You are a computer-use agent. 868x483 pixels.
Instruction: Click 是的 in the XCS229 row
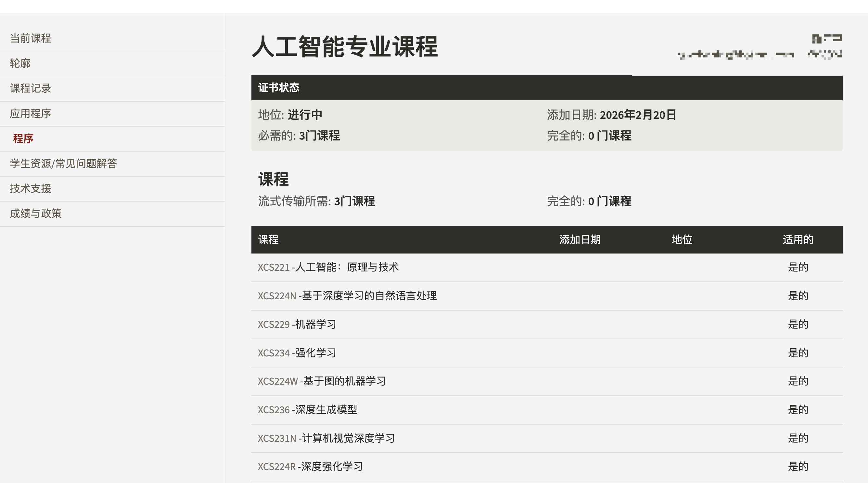(x=798, y=325)
